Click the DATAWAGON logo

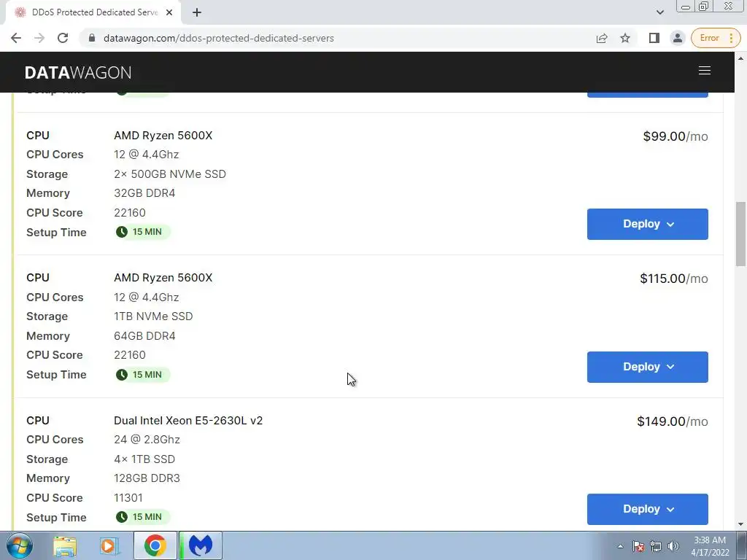[77, 72]
